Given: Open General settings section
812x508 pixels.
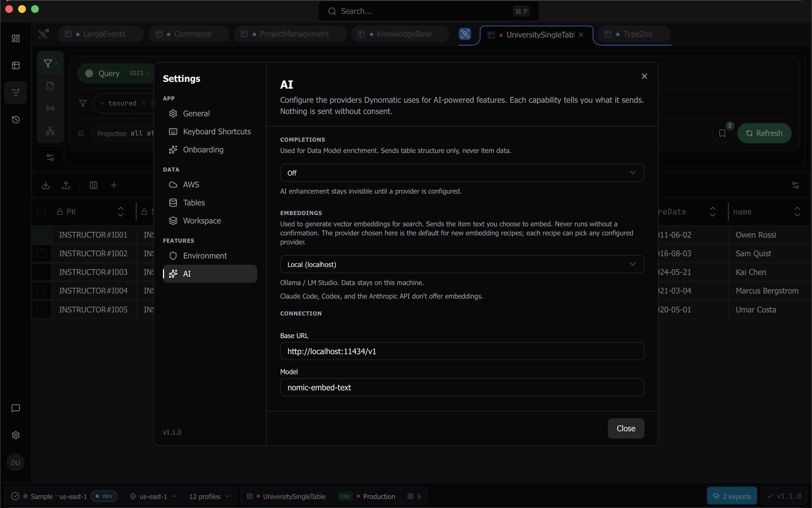Looking at the screenshot, I should (210, 113).
